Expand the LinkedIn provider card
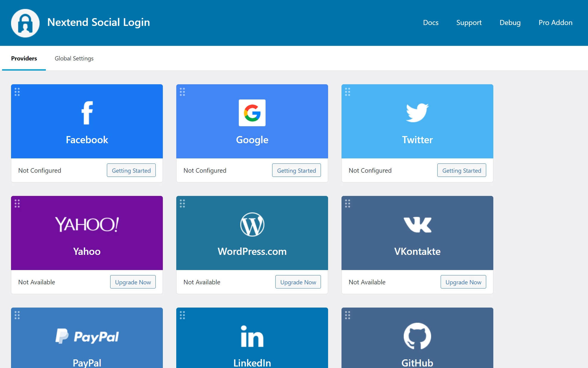 point(252,337)
